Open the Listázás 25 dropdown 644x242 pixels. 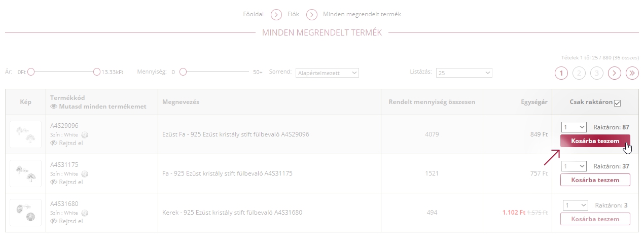point(464,73)
